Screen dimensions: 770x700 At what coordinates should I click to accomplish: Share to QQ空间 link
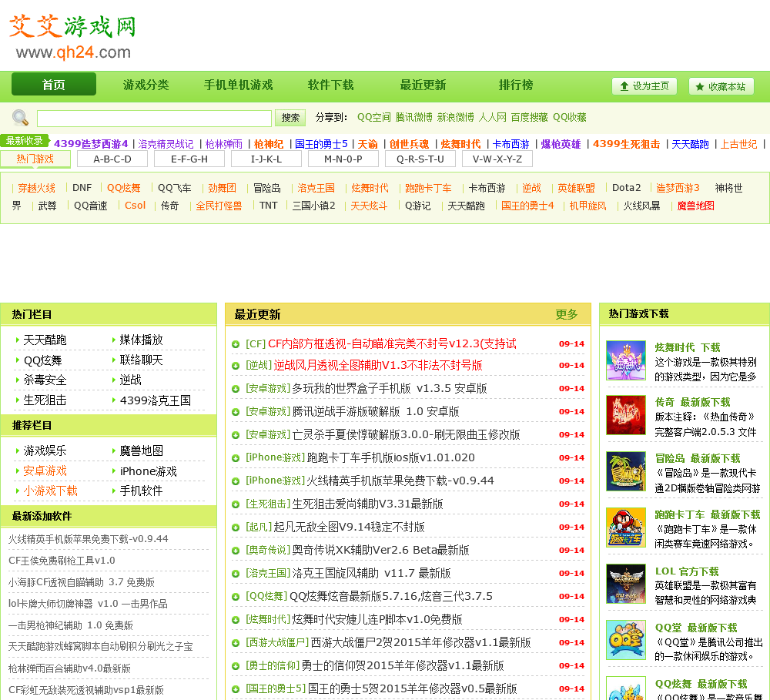(373, 117)
